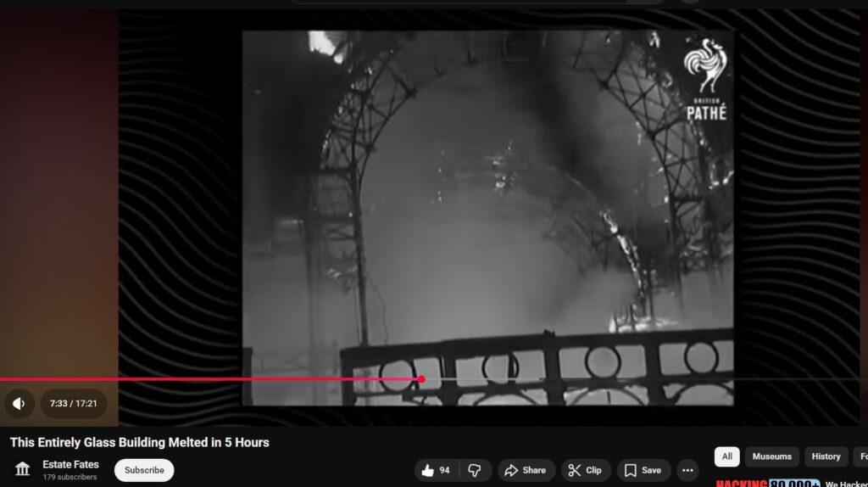Seek within the played red portion of the timeline
The width and height of the screenshot is (868, 487).
click(x=212, y=379)
